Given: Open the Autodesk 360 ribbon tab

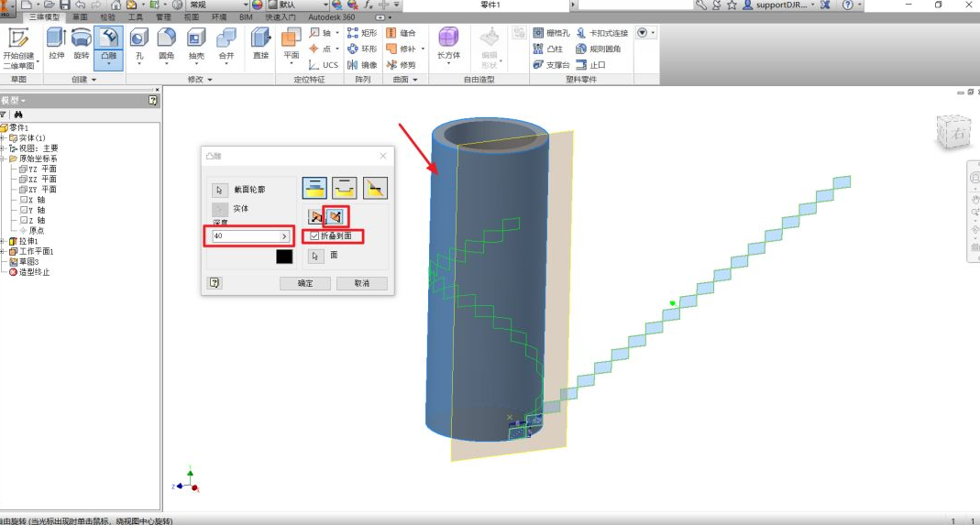Looking at the screenshot, I should coord(332,17).
